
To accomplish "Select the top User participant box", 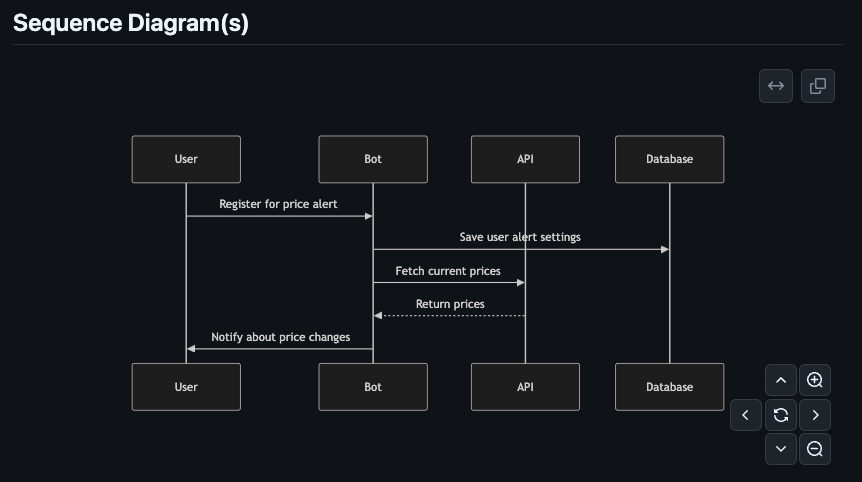I will point(186,159).
